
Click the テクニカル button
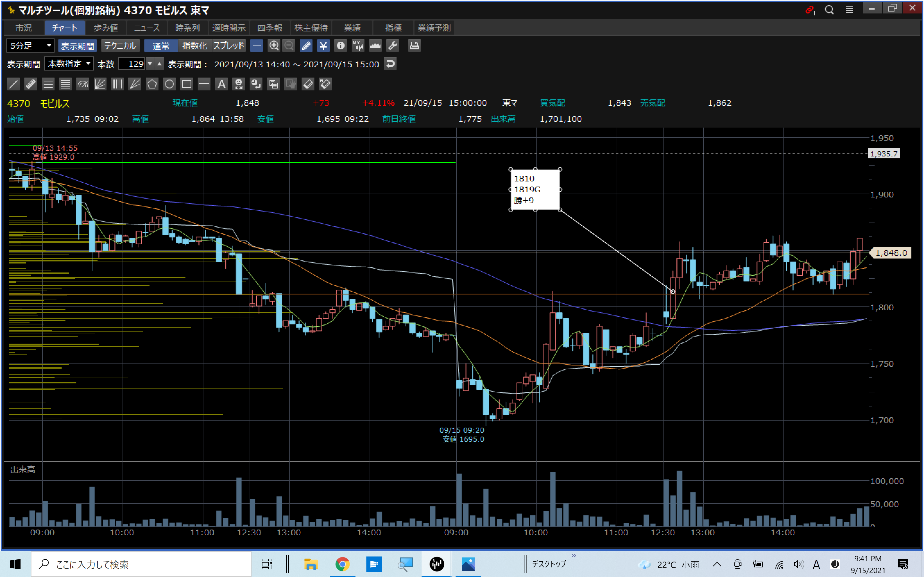tap(120, 46)
